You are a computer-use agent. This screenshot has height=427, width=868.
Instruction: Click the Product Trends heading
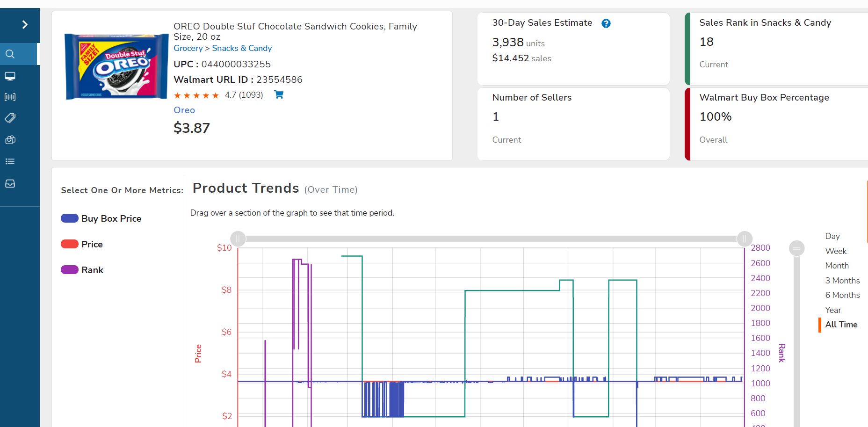pyautogui.click(x=246, y=188)
